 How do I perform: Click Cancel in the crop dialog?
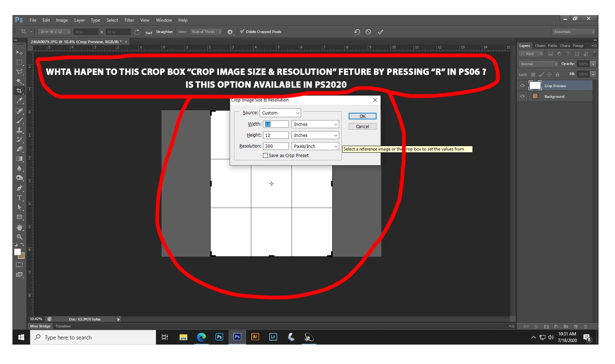pyautogui.click(x=363, y=126)
